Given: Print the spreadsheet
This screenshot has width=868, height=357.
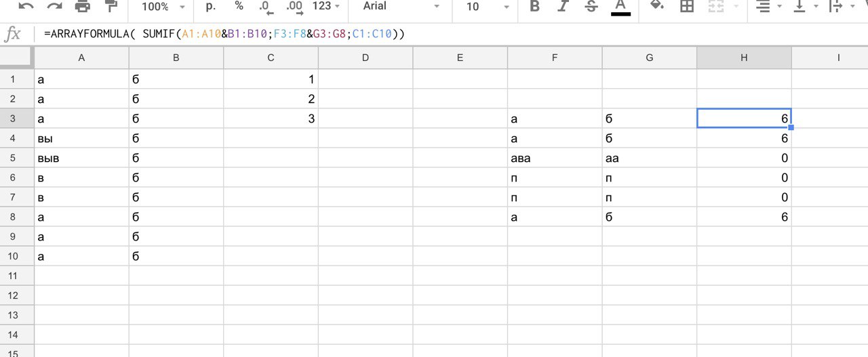Looking at the screenshot, I should (x=82, y=6).
